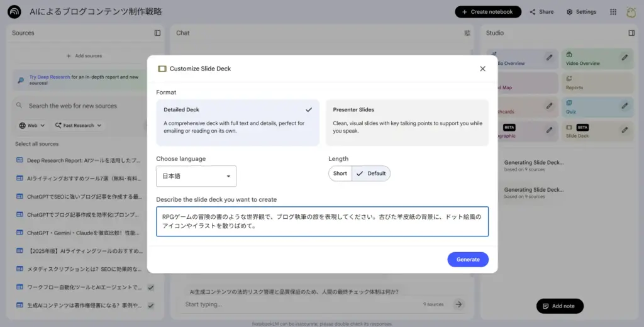
Task: Set slide deck length to Default
Action: tap(371, 174)
